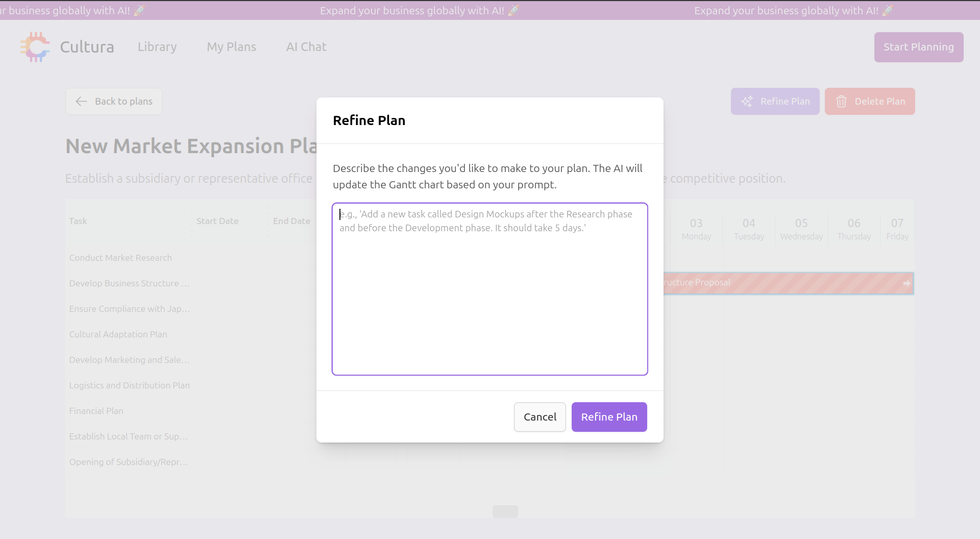980x539 pixels.
Task: Select the Financial Plan task row
Action: point(96,411)
